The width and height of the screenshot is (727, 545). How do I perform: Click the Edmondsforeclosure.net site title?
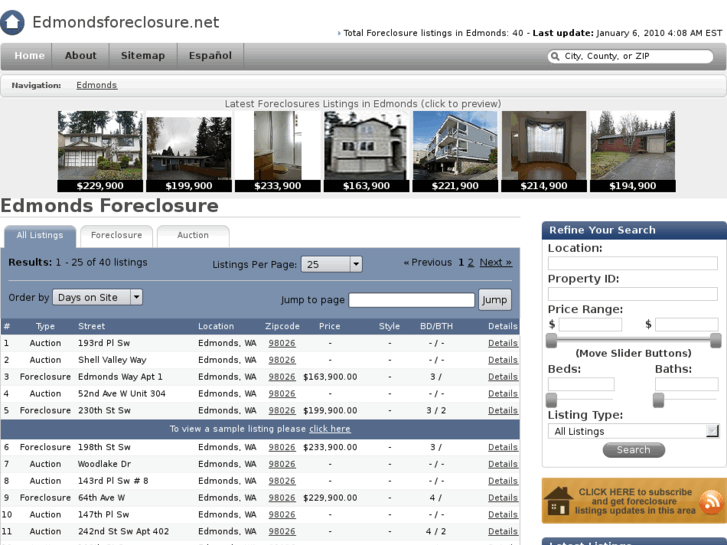click(126, 22)
